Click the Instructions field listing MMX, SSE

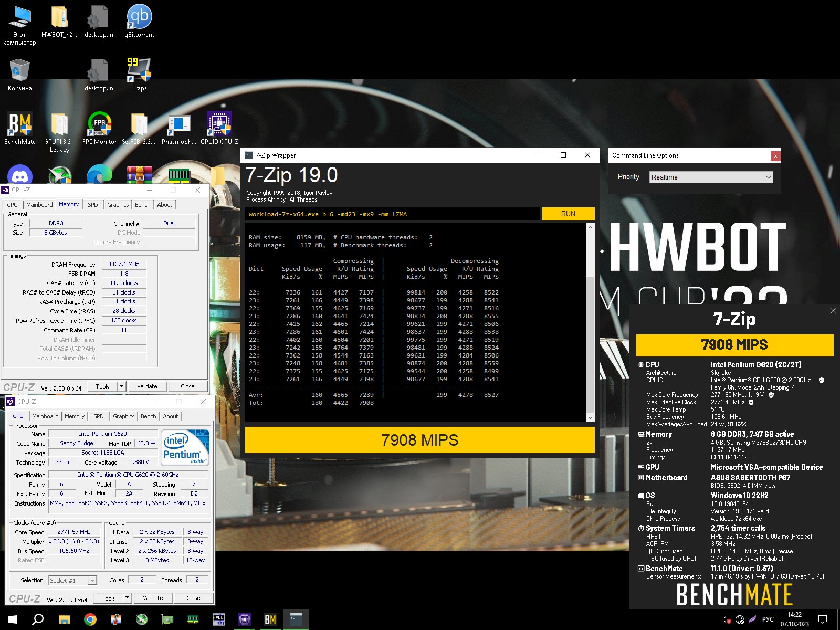[x=128, y=507]
